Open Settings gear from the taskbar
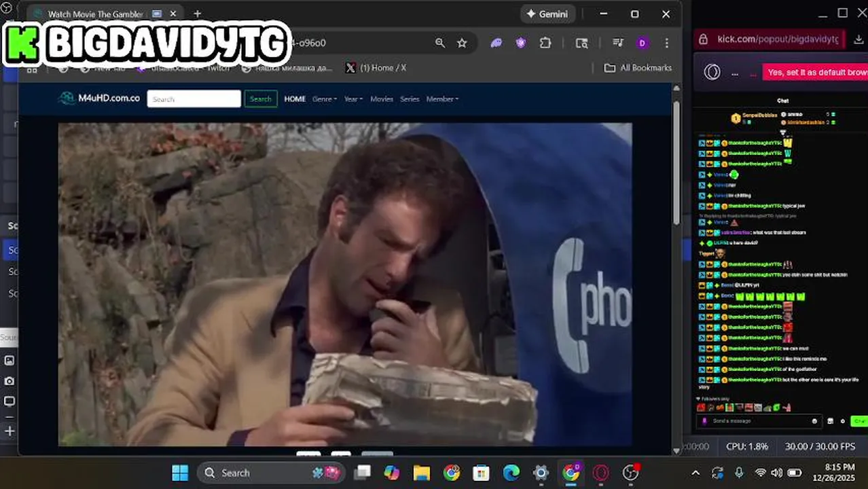868x489 pixels. tap(541, 473)
